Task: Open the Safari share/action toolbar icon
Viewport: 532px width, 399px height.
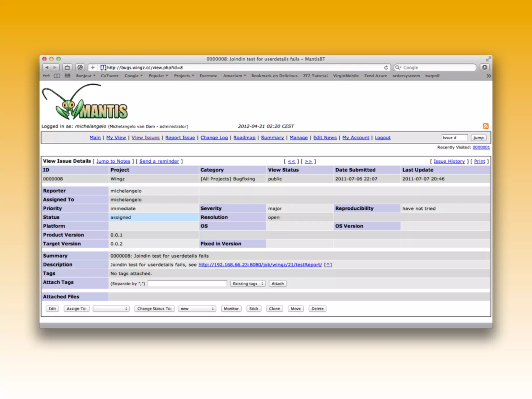Action: (x=67, y=68)
